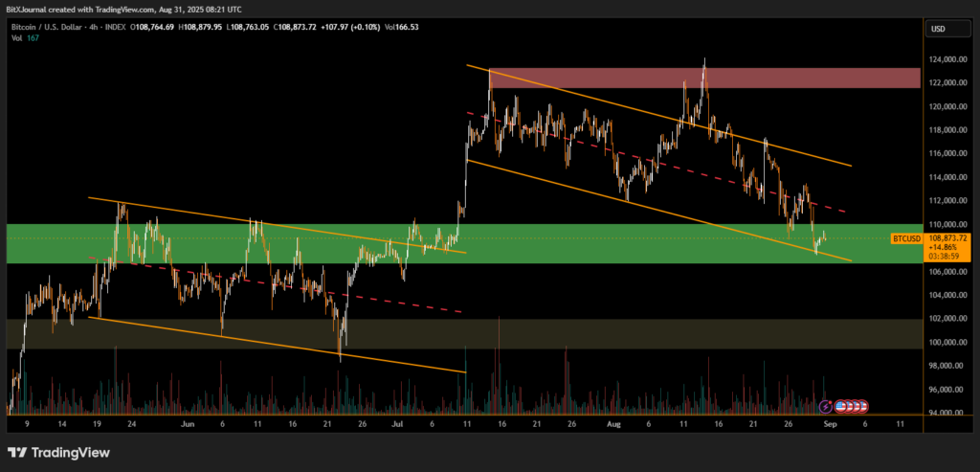Click the Jun label on time axis
The width and height of the screenshot is (980, 472).
coord(188,422)
